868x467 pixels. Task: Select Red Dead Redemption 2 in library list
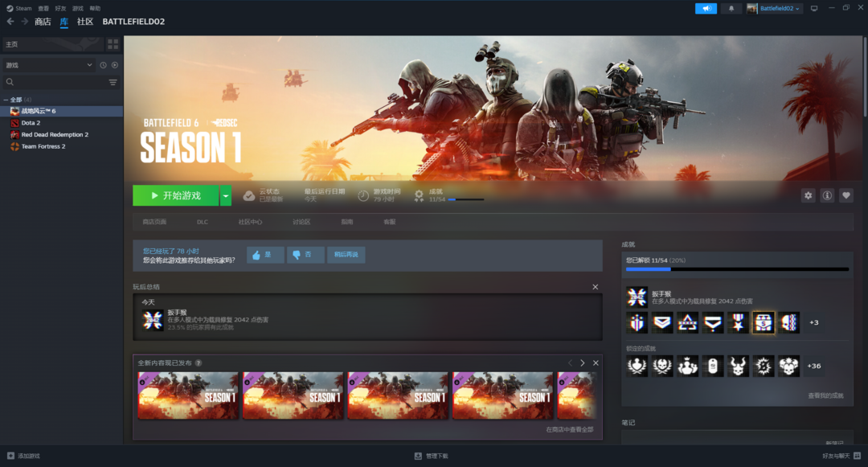click(55, 135)
